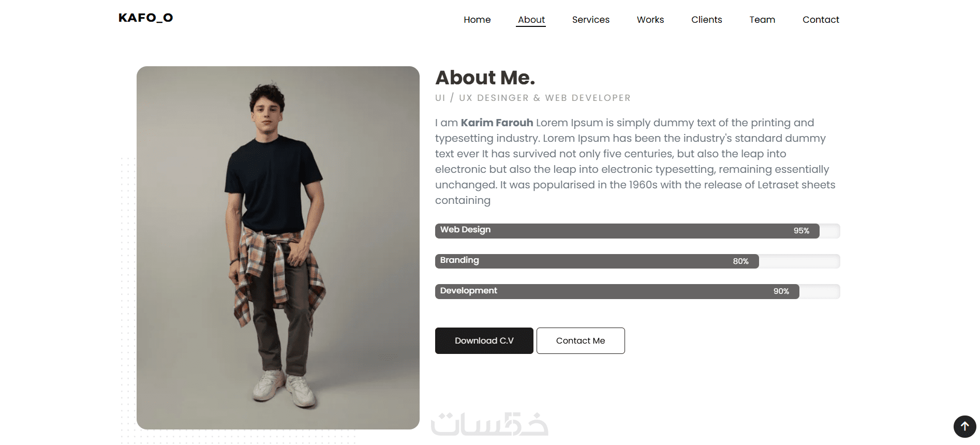The image size is (980, 445).
Task: Navigate to the Clients section
Action: (706, 20)
